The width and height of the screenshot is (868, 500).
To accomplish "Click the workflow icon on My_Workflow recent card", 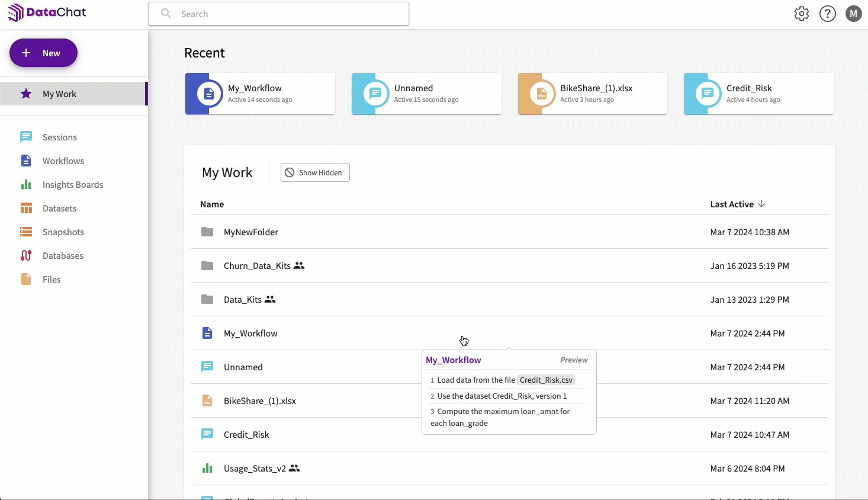I will pyautogui.click(x=209, y=94).
